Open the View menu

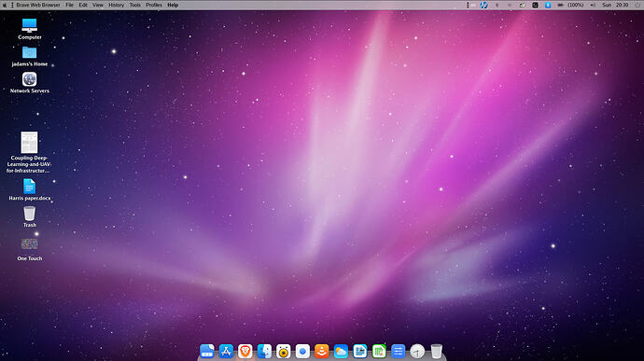(98, 5)
